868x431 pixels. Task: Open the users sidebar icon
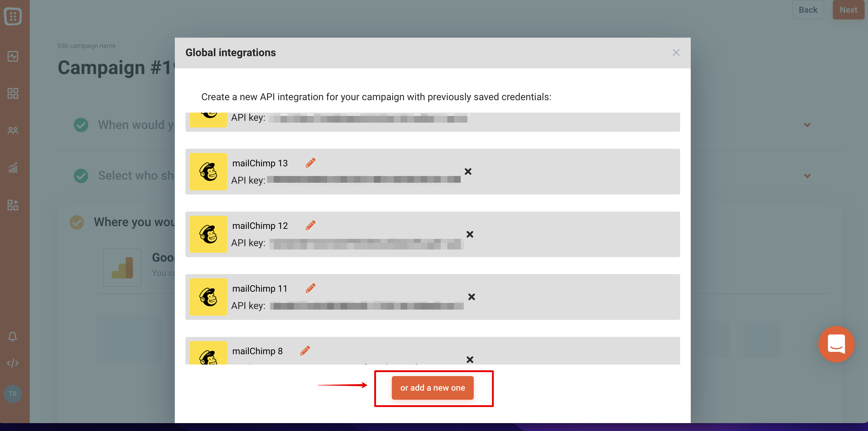13,131
